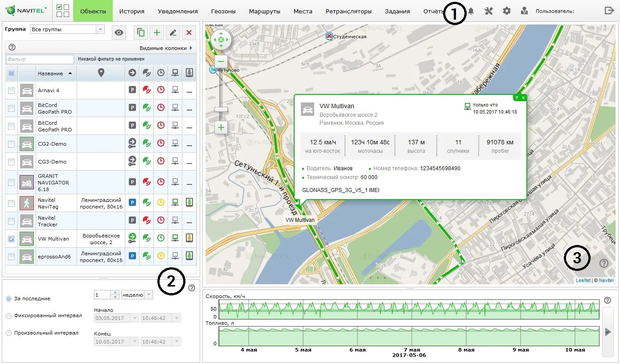The image size is (620, 364).
Task: Uncheck the VW Multivan checkbox
Action: 12,239
